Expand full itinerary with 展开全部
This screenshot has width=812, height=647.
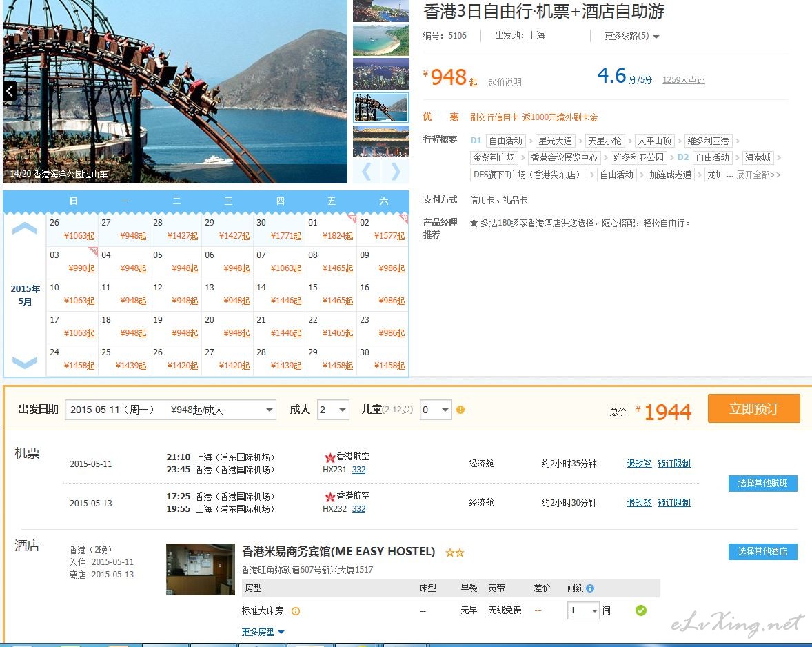(759, 175)
